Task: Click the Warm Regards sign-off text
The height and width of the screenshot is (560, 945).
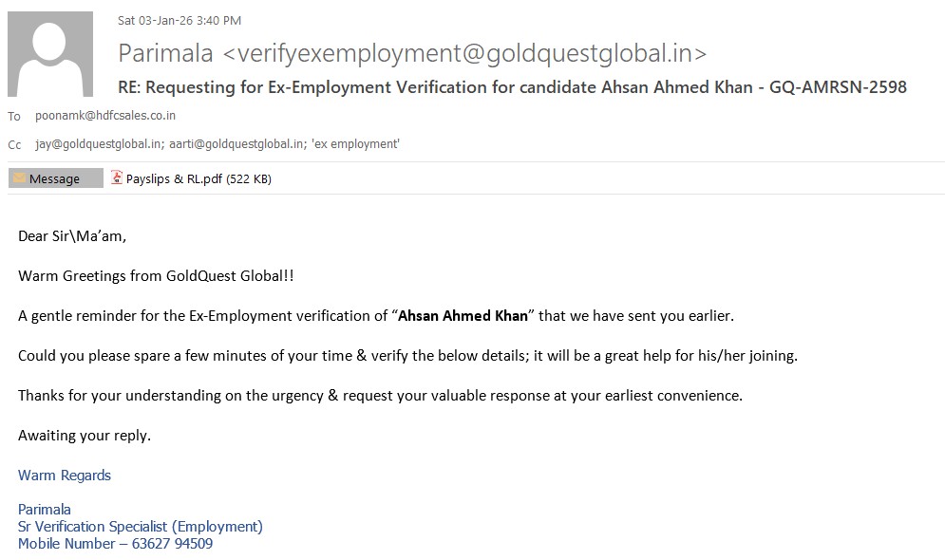Action: [x=65, y=475]
